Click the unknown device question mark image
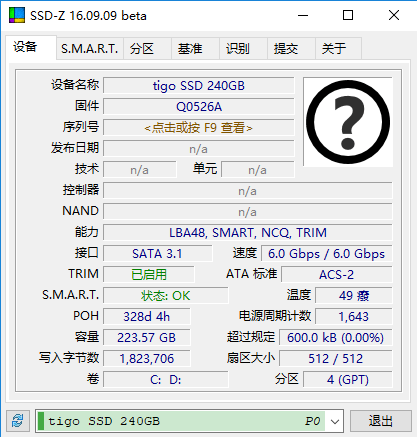 tap(348, 122)
